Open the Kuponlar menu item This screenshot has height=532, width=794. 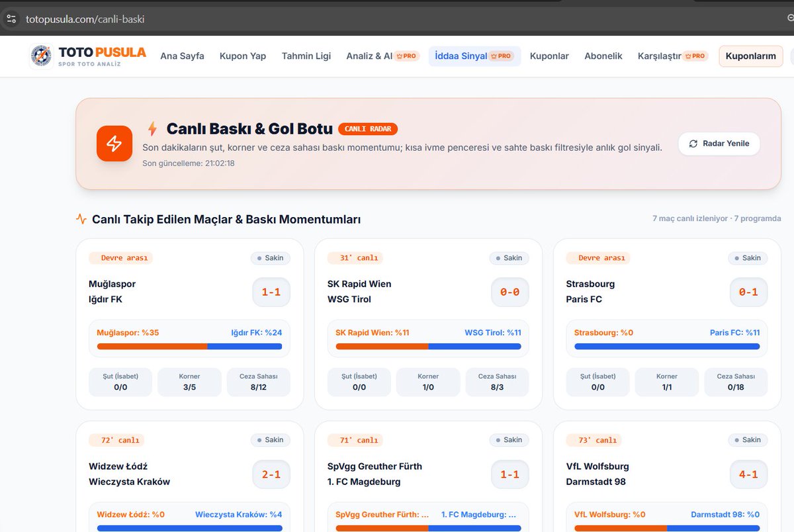coord(549,56)
